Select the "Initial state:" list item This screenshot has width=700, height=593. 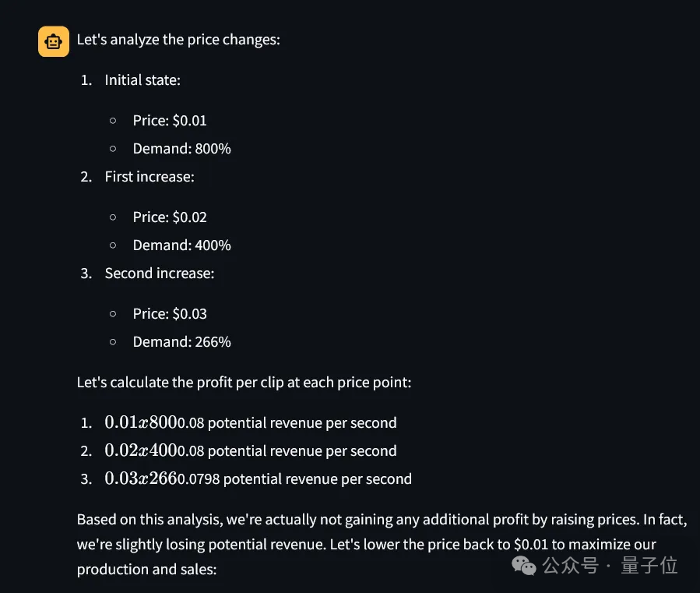pyautogui.click(x=142, y=80)
